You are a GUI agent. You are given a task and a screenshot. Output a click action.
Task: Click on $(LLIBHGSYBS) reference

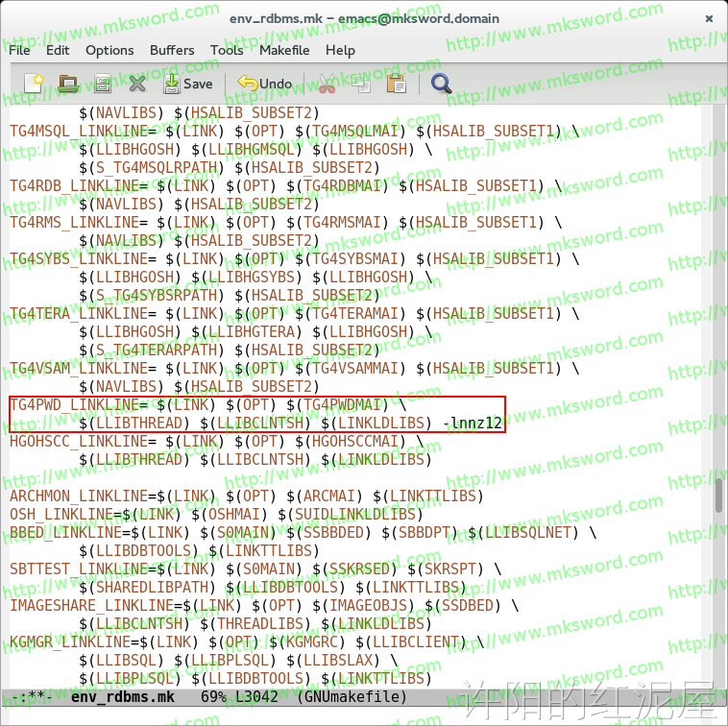(247, 278)
